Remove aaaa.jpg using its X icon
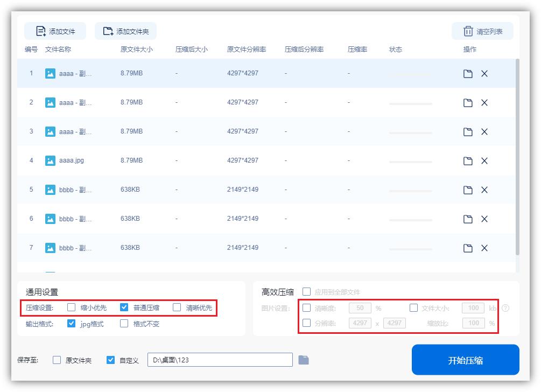541x392 pixels. [484, 160]
